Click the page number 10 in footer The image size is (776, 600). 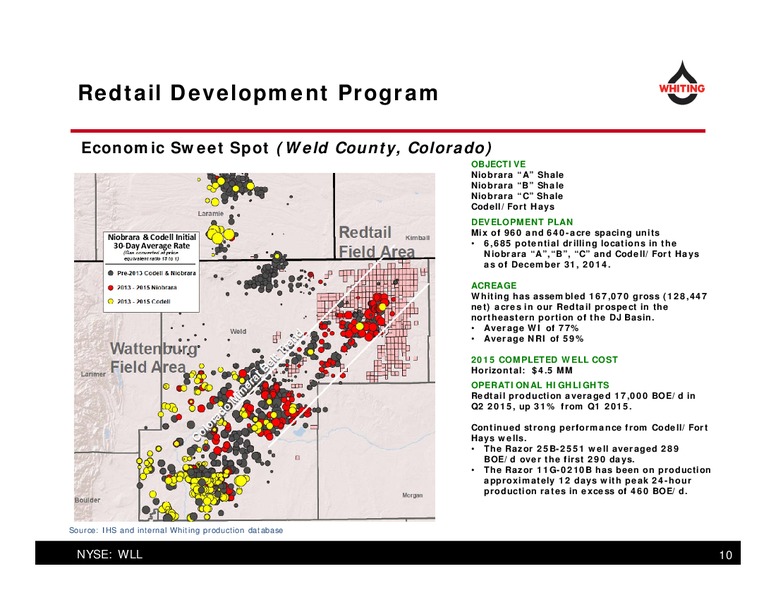tap(726, 555)
